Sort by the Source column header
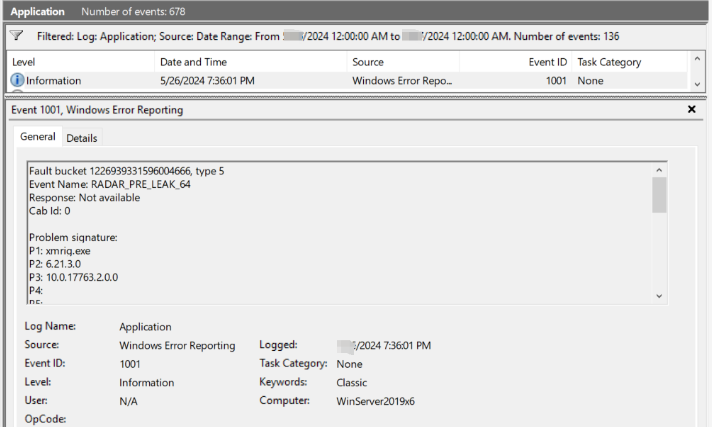712x427 pixels. [x=403, y=62]
